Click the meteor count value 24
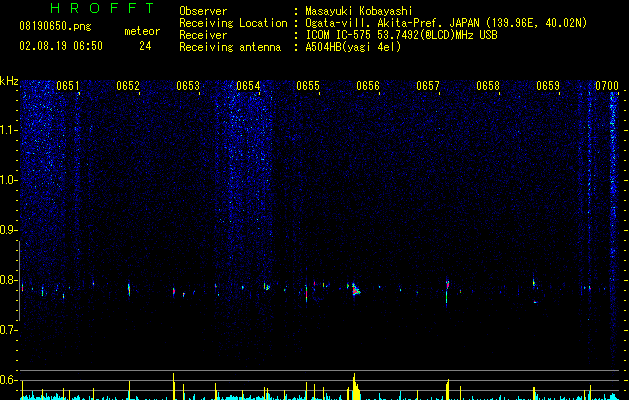 (145, 46)
